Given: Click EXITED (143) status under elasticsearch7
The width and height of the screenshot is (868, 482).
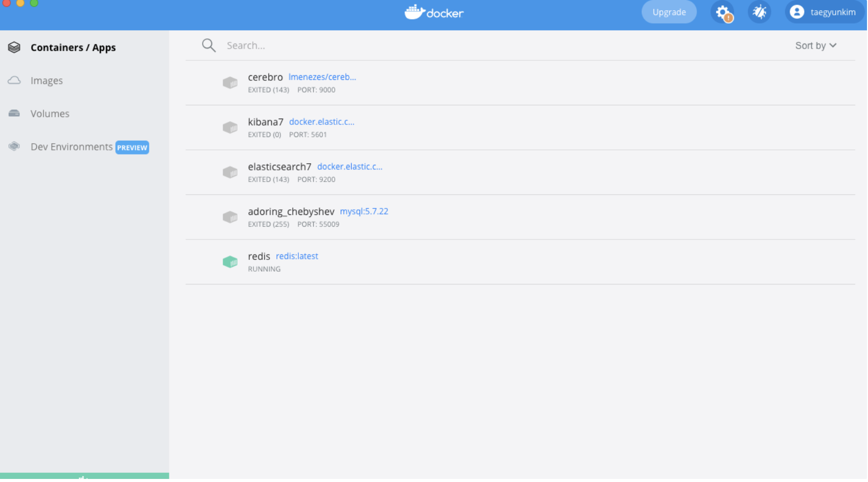Looking at the screenshot, I should [x=269, y=180].
